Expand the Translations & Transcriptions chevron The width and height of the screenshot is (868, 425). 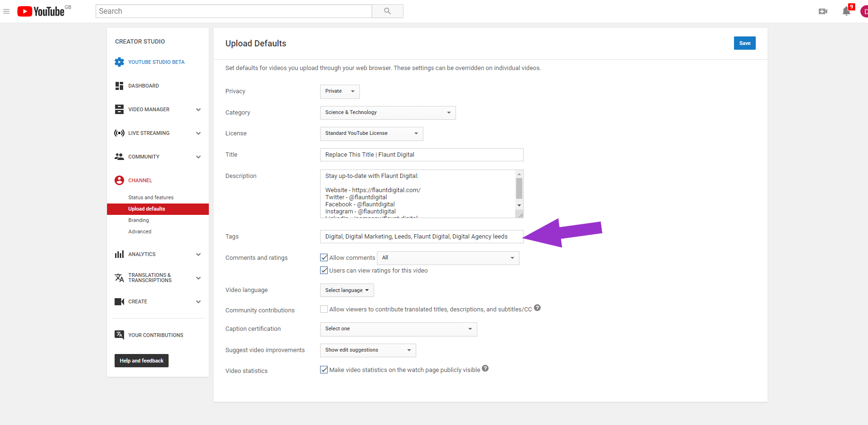198,278
